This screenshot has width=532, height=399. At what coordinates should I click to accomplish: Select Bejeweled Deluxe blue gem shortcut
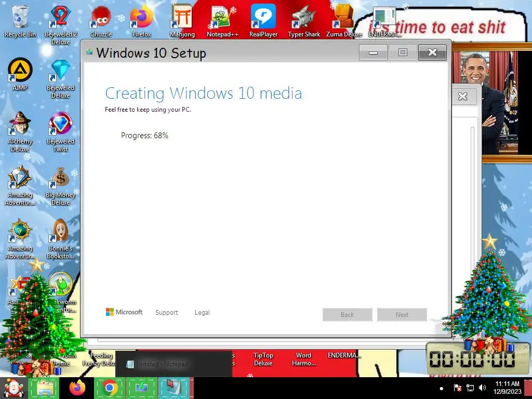[x=60, y=79]
